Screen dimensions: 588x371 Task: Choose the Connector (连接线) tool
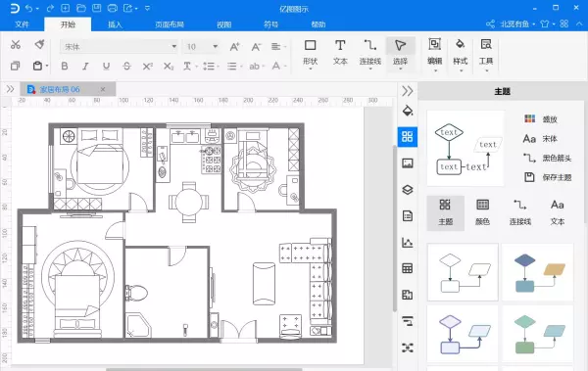click(x=370, y=53)
